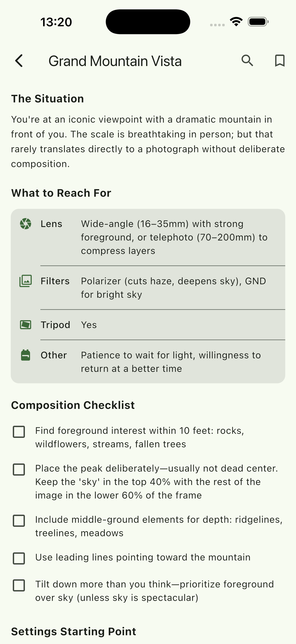The height and width of the screenshot is (644, 296).
Task: Tap the Wi-Fi indicator in the status bar
Action: click(x=236, y=22)
